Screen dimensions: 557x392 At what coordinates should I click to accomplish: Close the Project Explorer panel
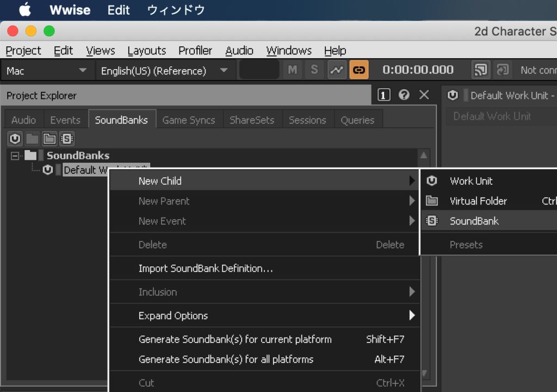[424, 95]
